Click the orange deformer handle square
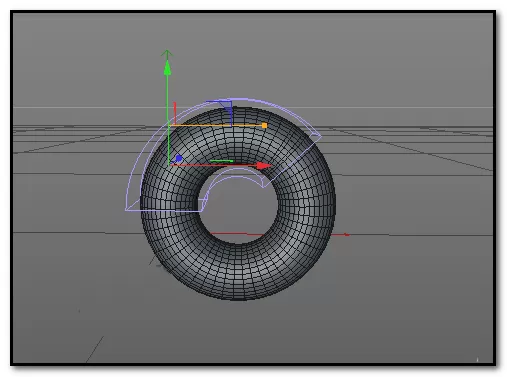The height and width of the screenshot is (377, 507). [264, 125]
